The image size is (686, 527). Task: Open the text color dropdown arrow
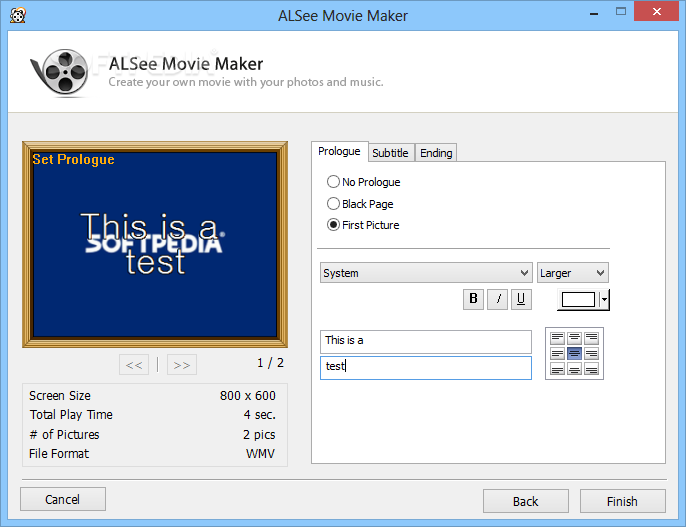[604, 300]
